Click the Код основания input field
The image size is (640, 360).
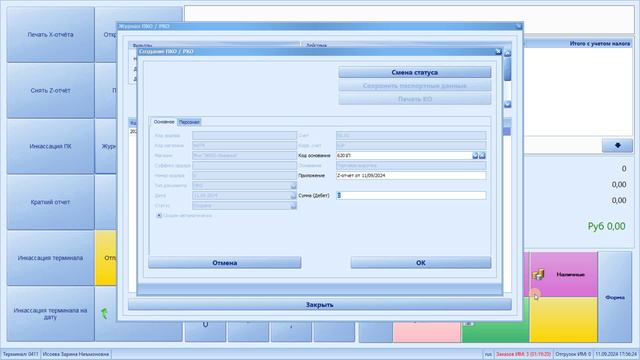pyautogui.click(x=404, y=156)
